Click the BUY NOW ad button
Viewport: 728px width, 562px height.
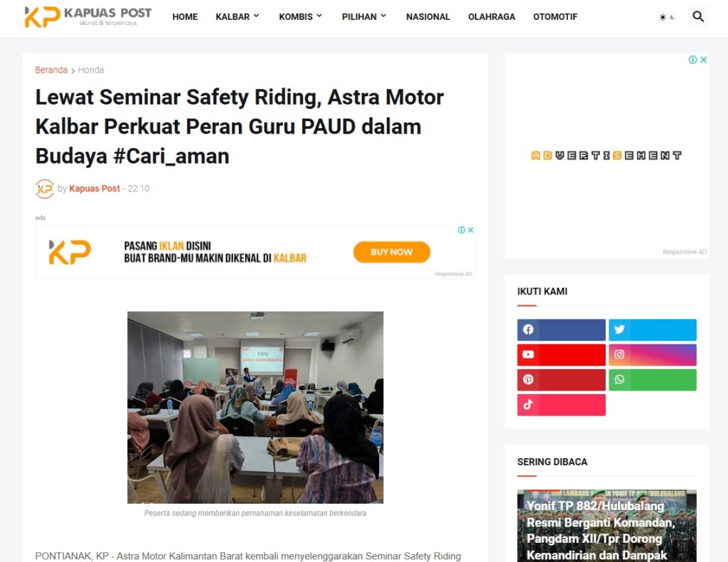392,252
